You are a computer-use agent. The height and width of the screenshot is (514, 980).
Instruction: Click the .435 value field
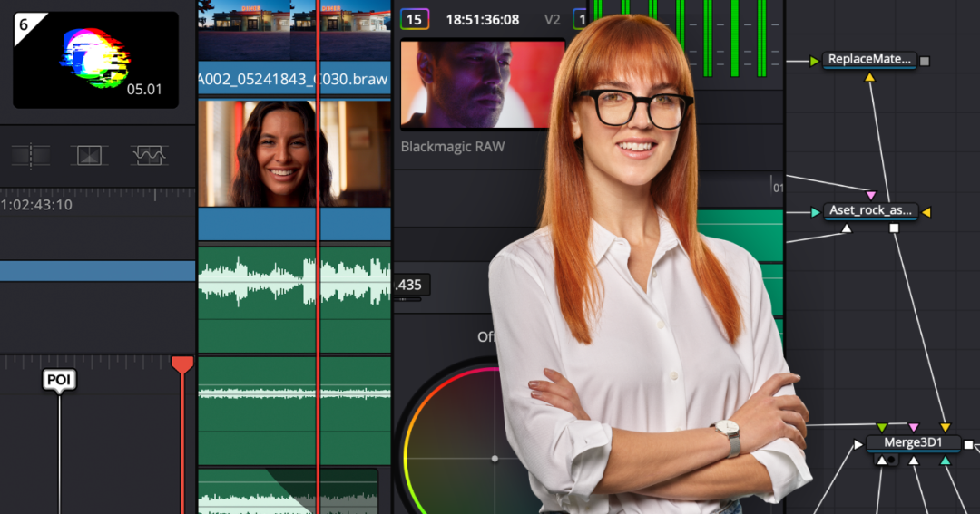[x=411, y=285]
